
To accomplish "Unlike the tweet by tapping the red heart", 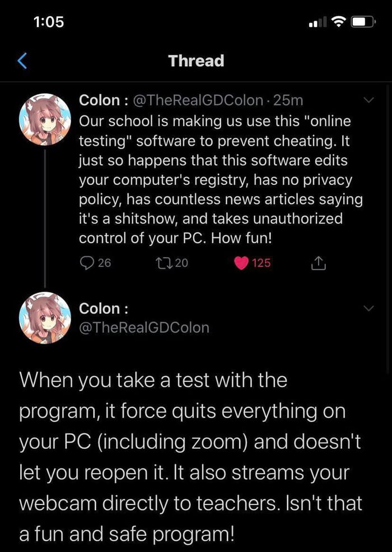I will tap(242, 263).
